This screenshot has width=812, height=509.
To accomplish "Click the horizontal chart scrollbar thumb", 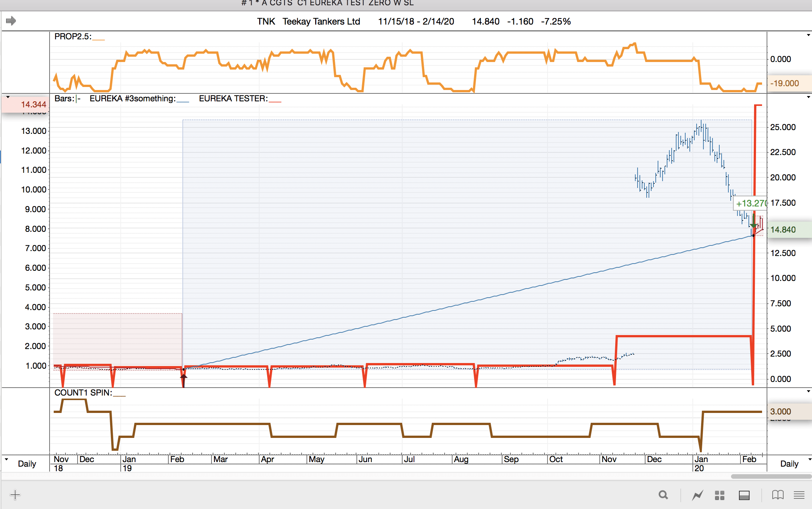I will [771, 476].
